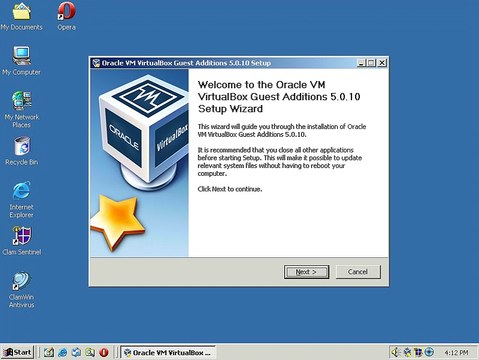The height and width of the screenshot is (360, 479).
Task: Click the "Click Next to continue." text
Action: point(230,189)
